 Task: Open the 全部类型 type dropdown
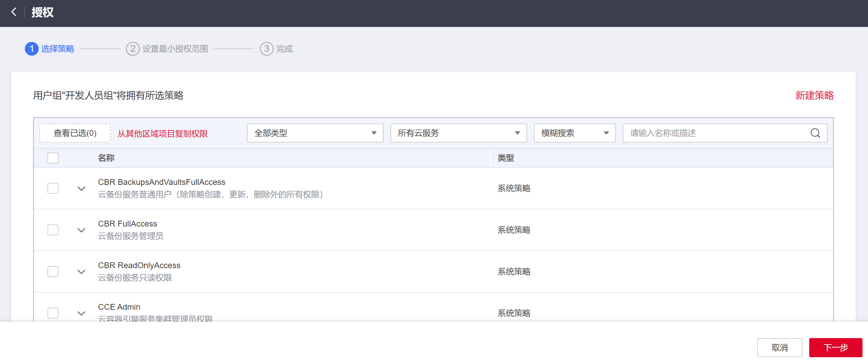point(315,133)
